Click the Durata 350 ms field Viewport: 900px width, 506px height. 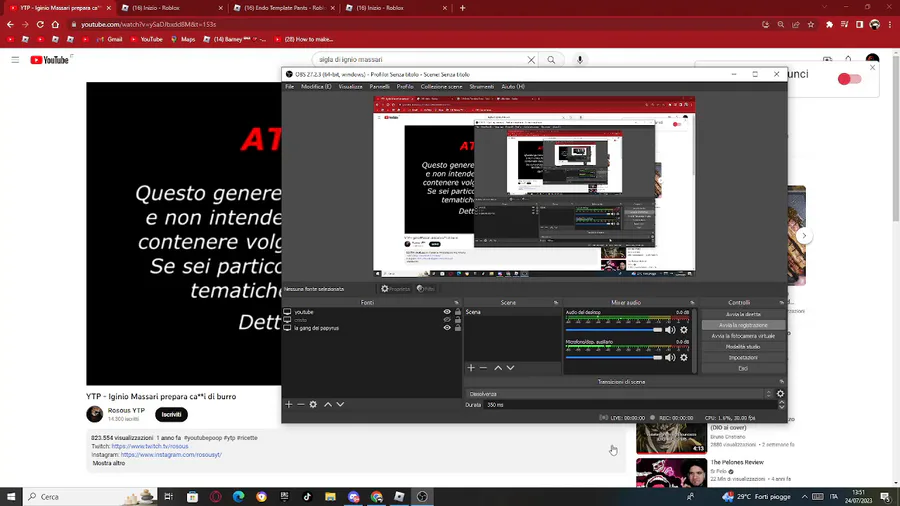630,405
